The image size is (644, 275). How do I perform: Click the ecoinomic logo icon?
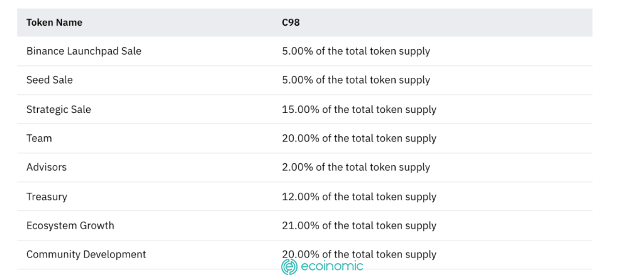(289, 266)
